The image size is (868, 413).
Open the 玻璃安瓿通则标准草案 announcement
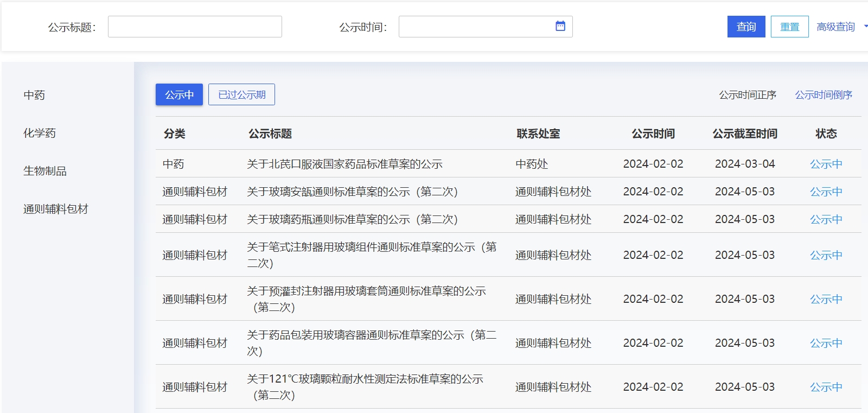(x=352, y=192)
